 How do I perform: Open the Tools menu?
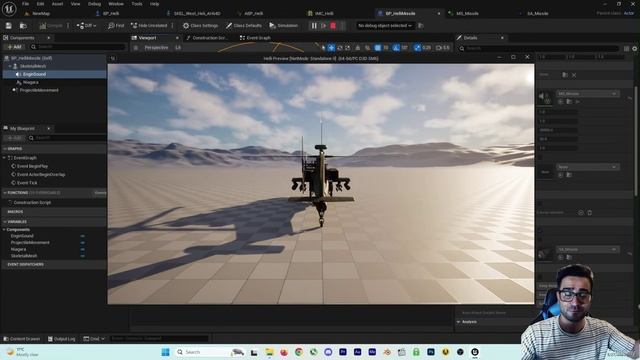coord(137,4)
